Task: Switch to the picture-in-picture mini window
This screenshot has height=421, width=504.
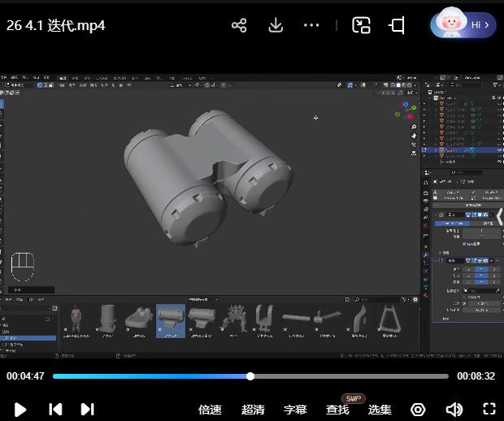Action: [361, 25]
